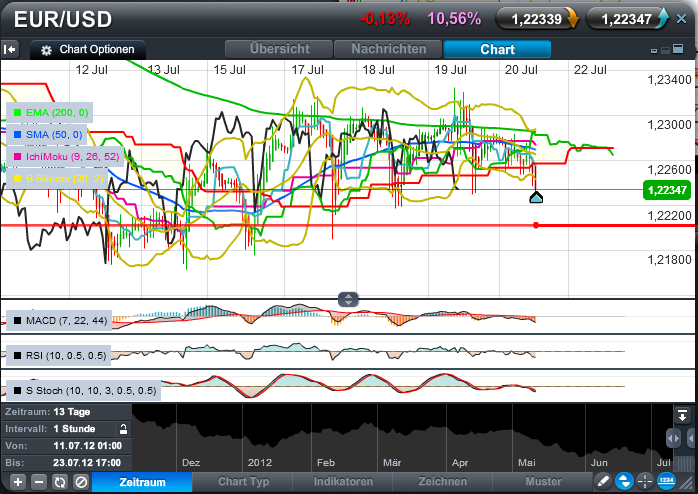Toggle the up-down arrows auto-scale button

click(624, 482)
